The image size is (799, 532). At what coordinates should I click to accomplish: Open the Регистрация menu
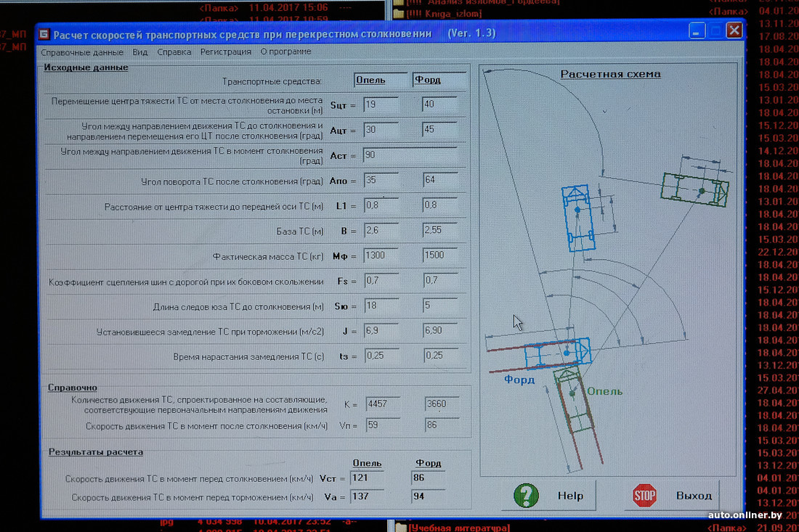(225, 52)
